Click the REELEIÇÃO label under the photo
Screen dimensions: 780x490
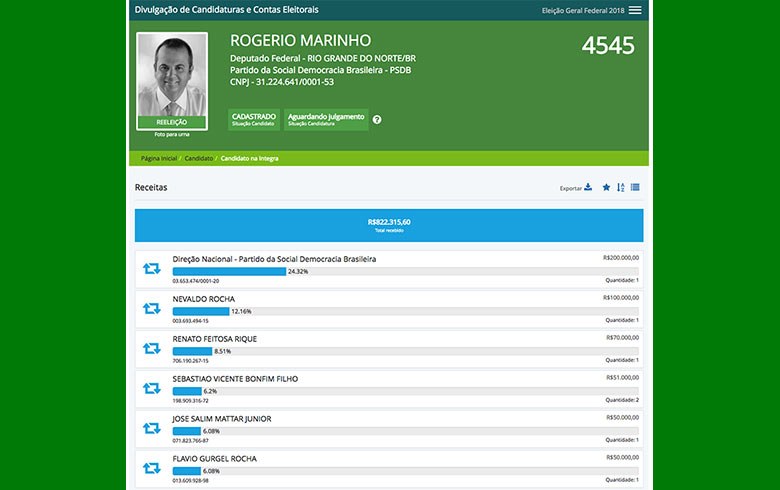point(172,122)
